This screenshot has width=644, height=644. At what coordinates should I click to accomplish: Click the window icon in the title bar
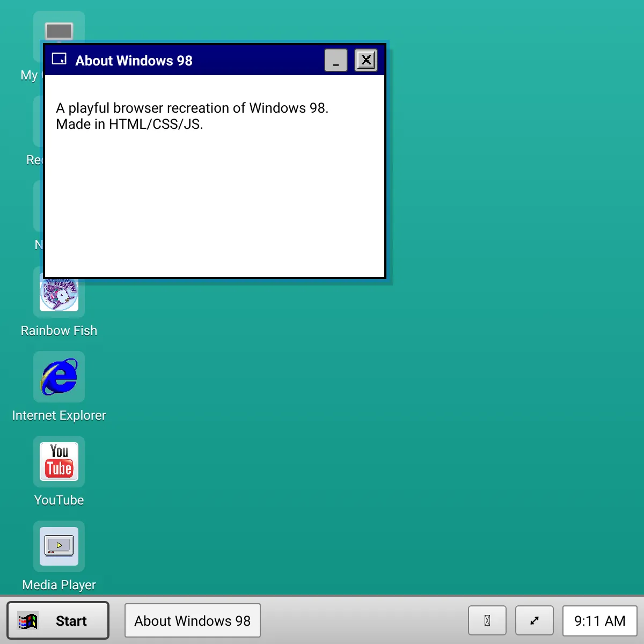[x=59, y=59]
